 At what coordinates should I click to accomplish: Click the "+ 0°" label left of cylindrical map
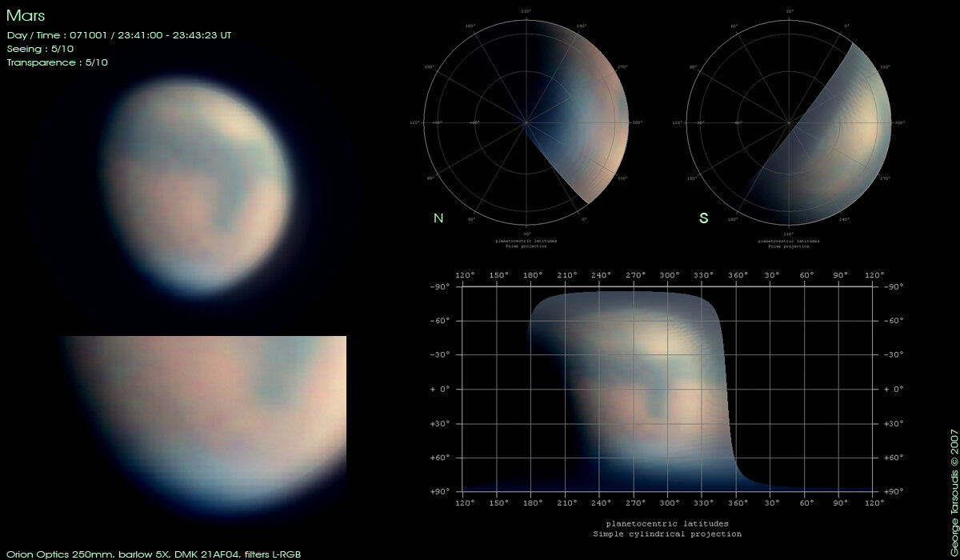440,390
